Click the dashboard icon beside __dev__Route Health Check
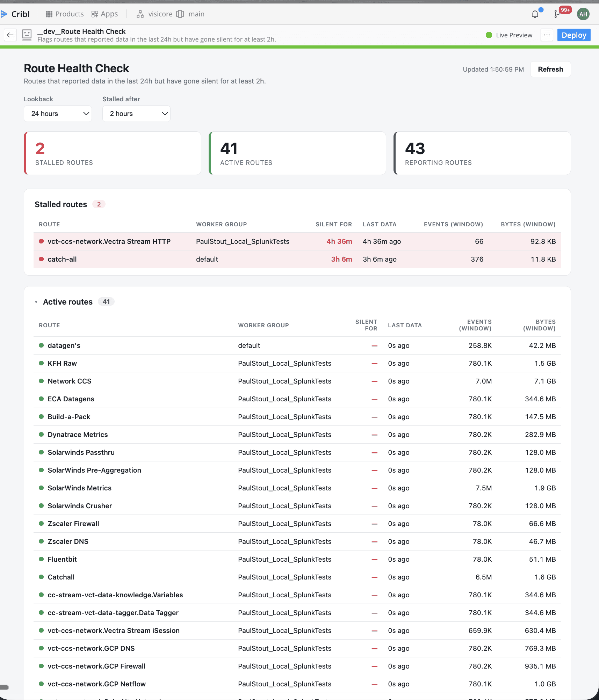 click(x=27, y=35)
